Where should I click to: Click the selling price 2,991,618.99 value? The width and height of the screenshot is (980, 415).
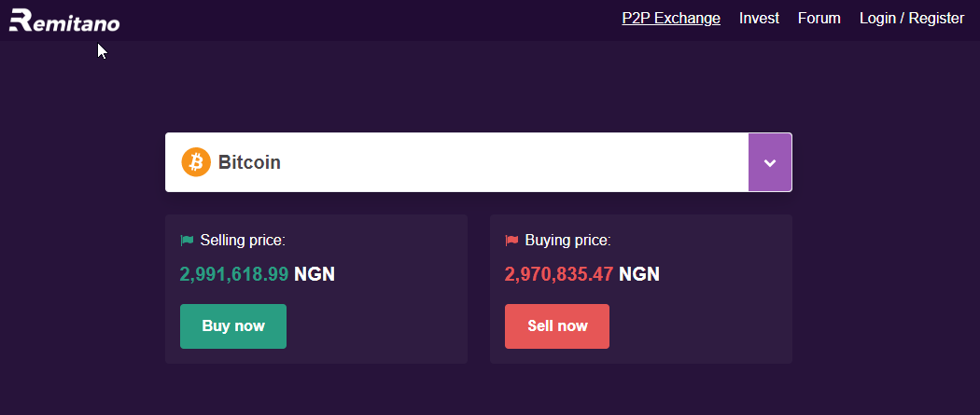(234, 274)
